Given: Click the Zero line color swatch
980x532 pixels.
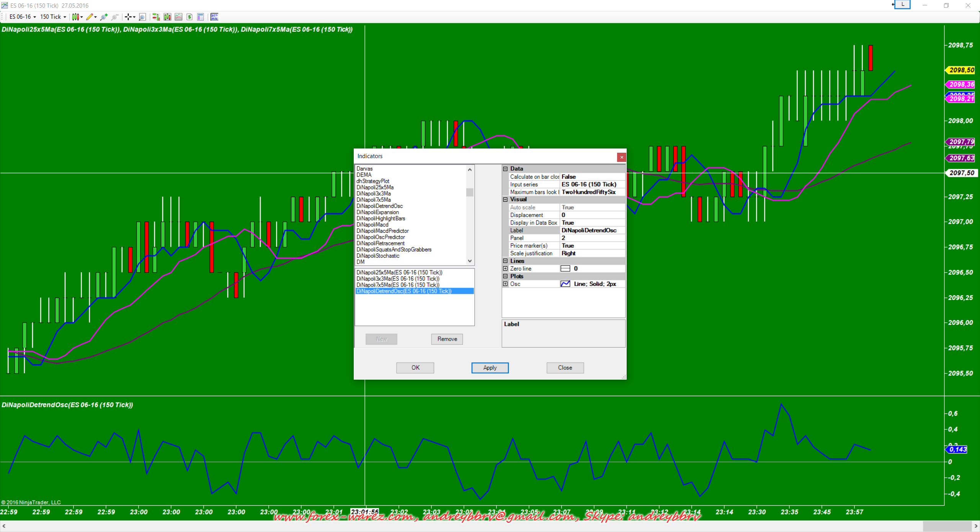Looking at the screenshot, I should pyautogui.click(x=565, y=269).
